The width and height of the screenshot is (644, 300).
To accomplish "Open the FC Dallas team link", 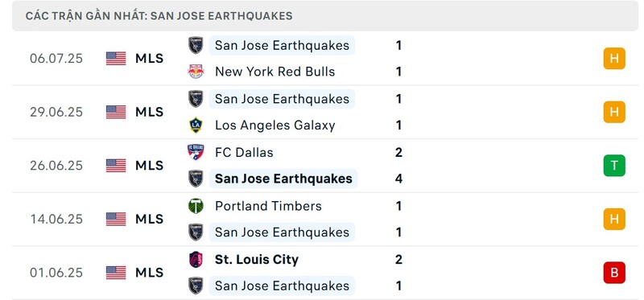I will (x=244, y=152).
